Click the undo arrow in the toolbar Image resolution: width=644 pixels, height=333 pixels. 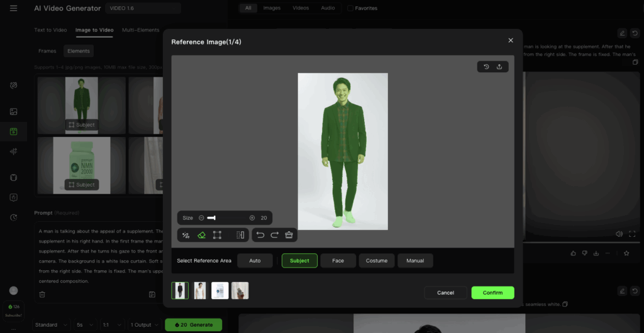pos(260,235)
